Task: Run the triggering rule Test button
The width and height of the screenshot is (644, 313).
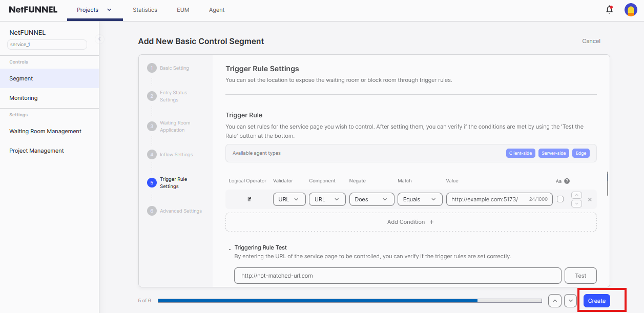Action: point(580,275)
